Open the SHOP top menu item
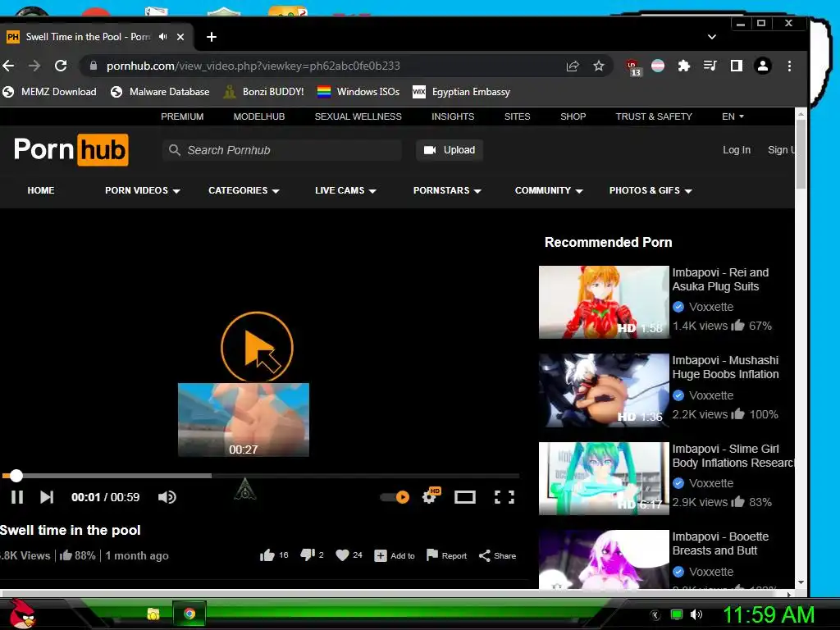Image resolution: width=840 pixels, height=630 pixels. point(573,116)
